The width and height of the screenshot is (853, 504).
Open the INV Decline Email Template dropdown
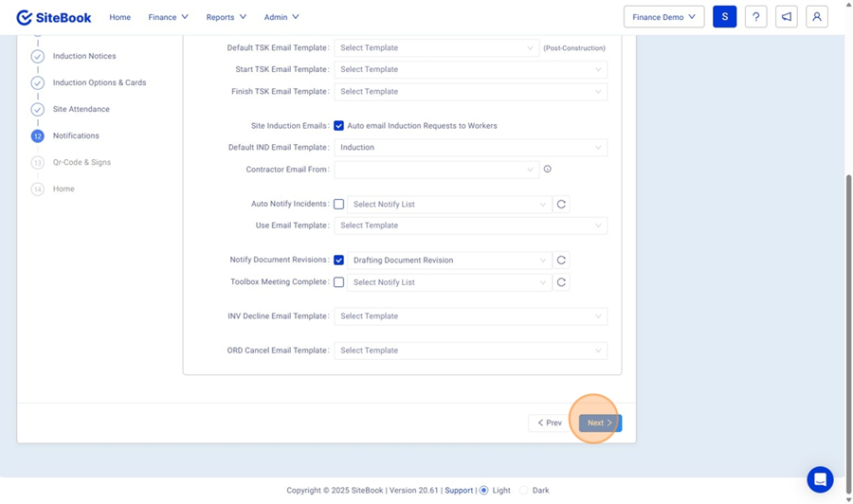pos(470,316)
